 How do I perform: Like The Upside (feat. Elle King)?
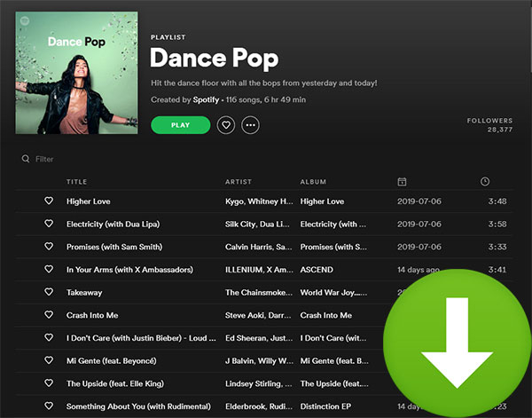click(49, 383)
